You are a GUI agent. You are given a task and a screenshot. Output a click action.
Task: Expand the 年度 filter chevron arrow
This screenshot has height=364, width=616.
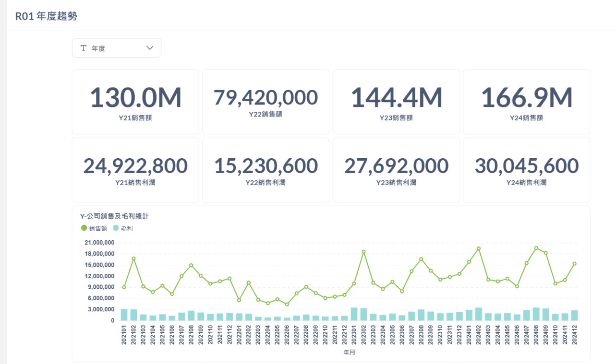coord(150,48)
